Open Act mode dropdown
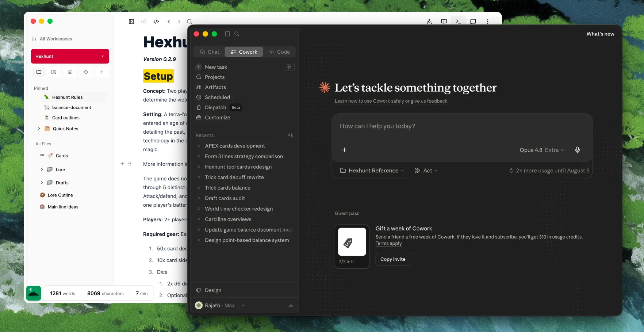Viewport: 644px width, 332px height. (426, 171)
